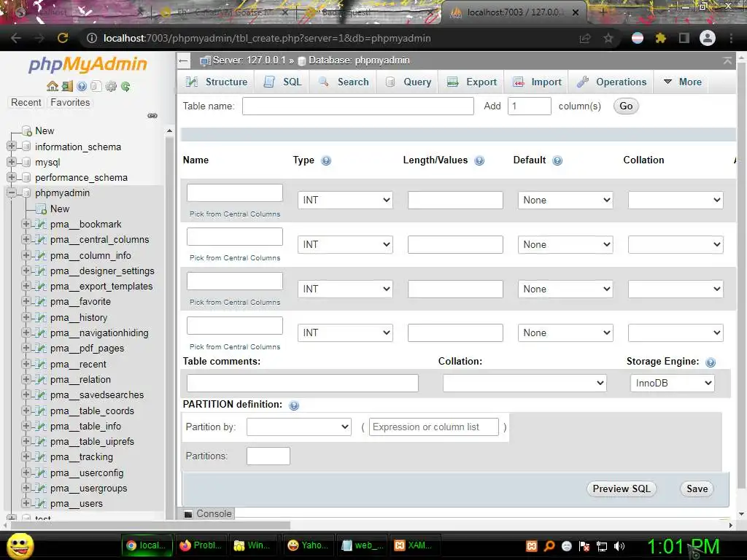
Task: Open the Export tab
Action: [472, 82]
